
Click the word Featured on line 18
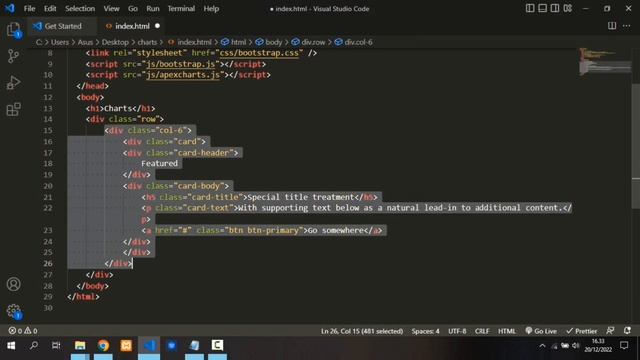coord(160,164)
